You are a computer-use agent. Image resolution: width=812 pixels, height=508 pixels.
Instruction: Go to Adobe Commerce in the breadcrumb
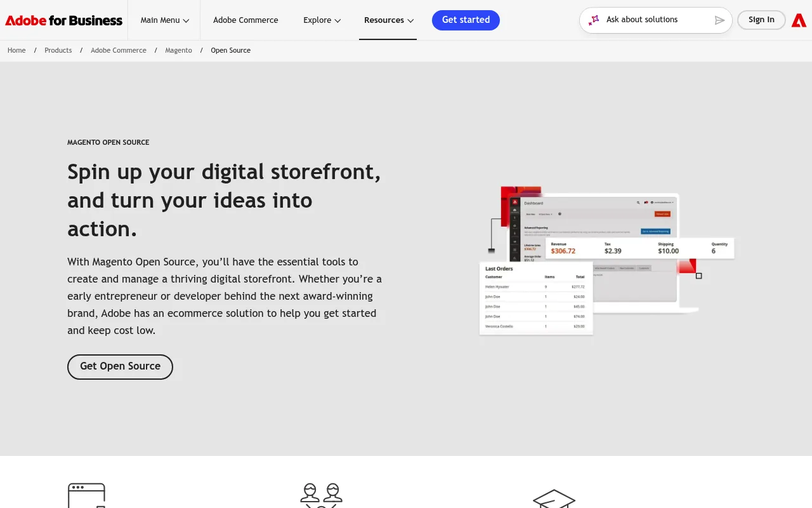(119, 50)
